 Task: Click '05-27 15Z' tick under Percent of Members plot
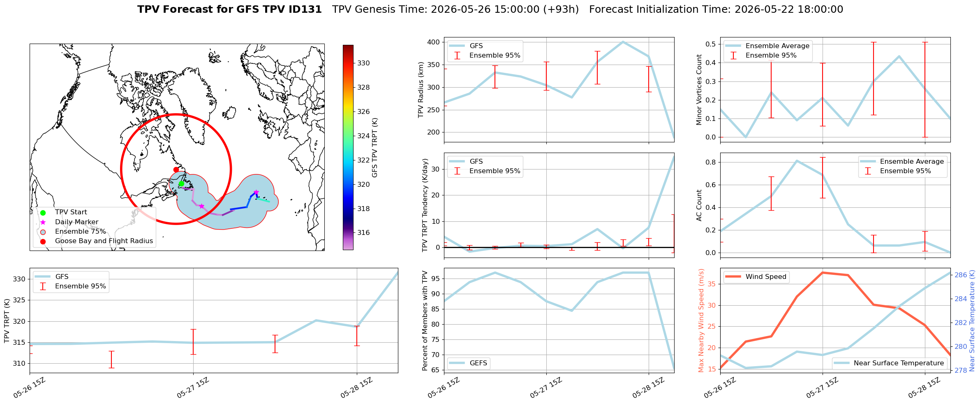point(546,388)
